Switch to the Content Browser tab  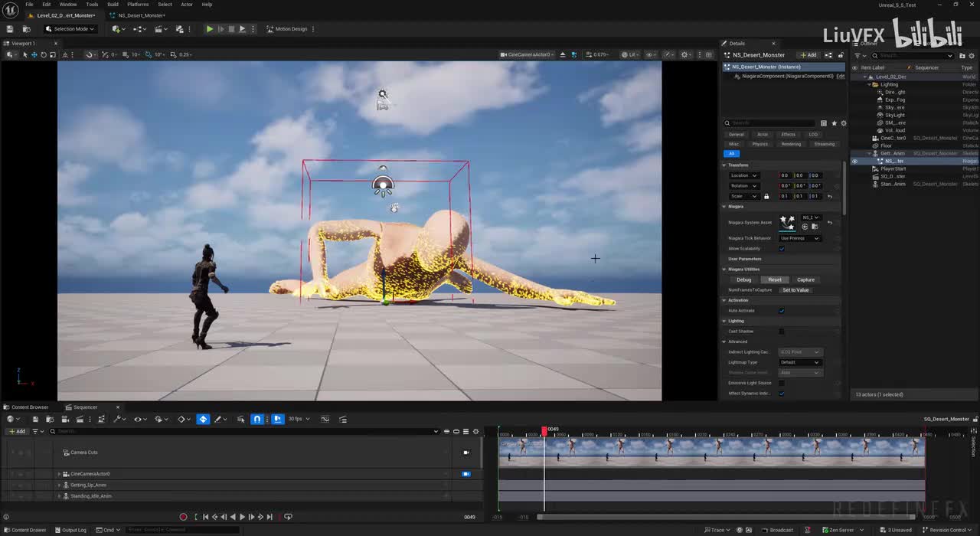[29, 407]
